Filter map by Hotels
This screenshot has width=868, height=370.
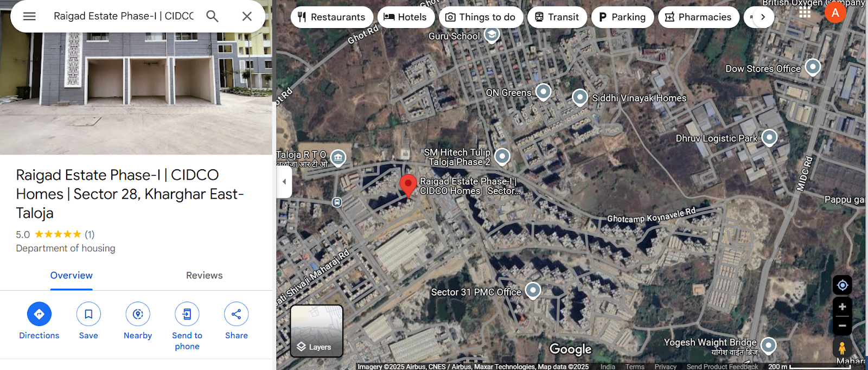click(405, 17)
